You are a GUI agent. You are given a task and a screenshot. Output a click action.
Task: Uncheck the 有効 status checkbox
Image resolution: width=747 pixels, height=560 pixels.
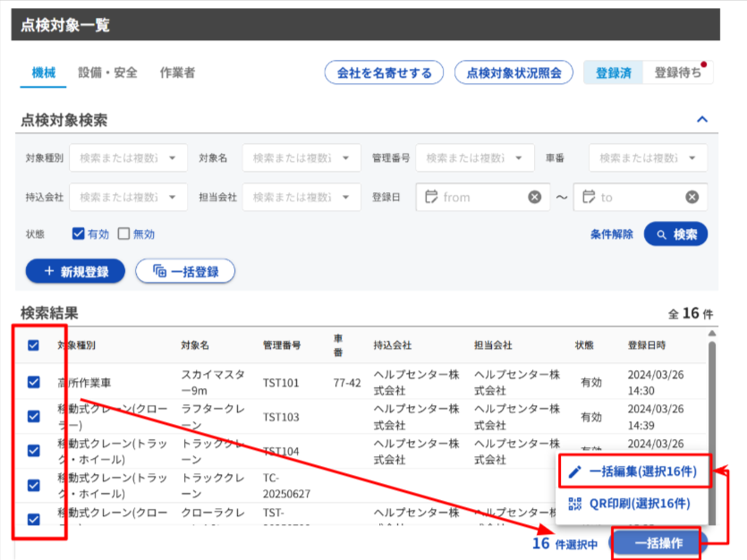[79, 234]
